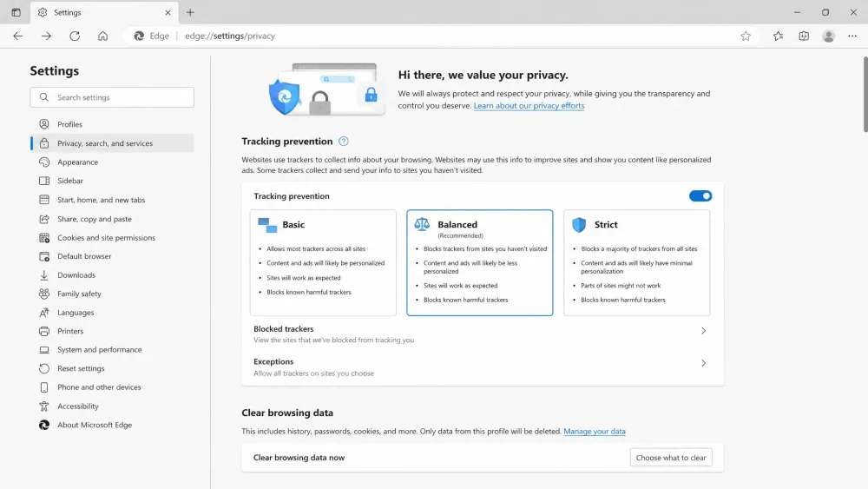Select the Strict tracking prevention card
Screen dimensions: 868x489
pyautogui.click(x=636, y=262)
